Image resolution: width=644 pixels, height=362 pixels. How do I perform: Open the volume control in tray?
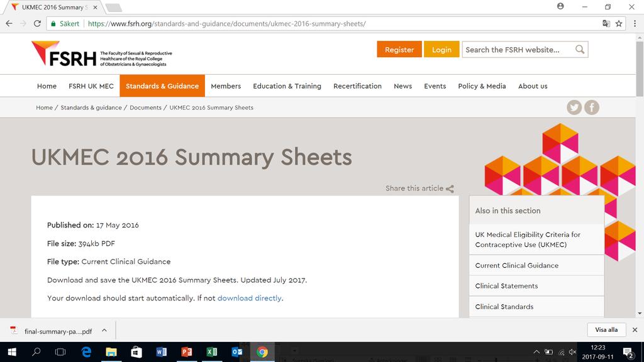(572, 352)
